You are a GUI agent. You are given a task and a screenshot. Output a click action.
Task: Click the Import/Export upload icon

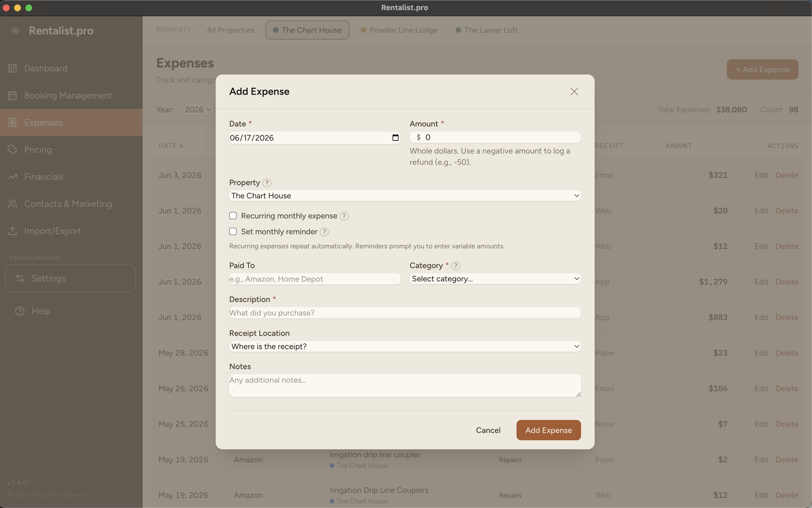tap(12, 231)
